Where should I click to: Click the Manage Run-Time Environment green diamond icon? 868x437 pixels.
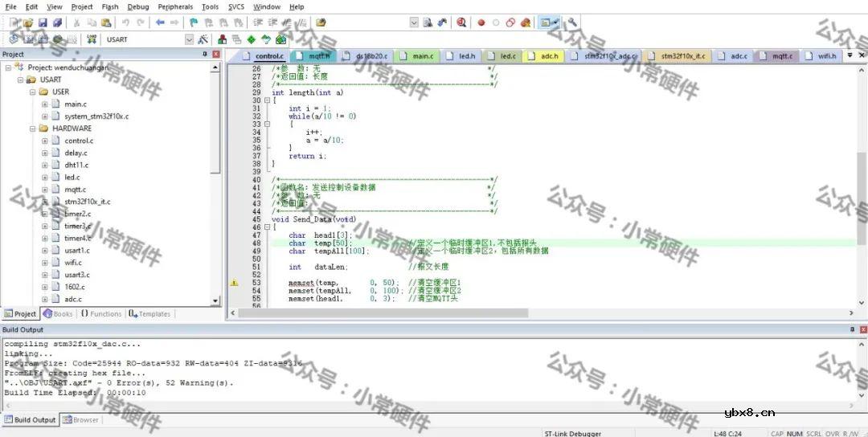tap(251, 39)
